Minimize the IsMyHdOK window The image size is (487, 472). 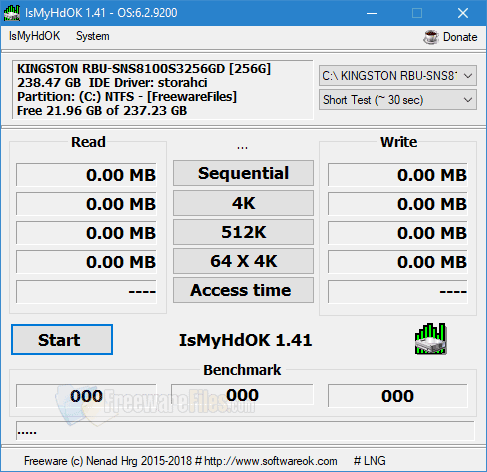[x=372, y=13]
